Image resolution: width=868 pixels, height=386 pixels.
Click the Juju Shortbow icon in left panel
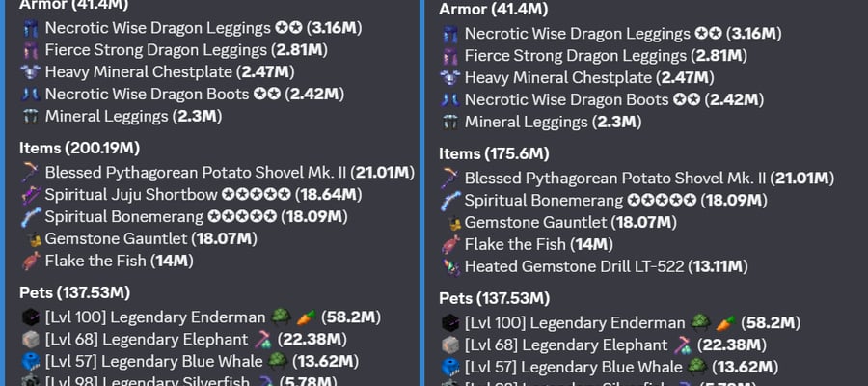31,195
